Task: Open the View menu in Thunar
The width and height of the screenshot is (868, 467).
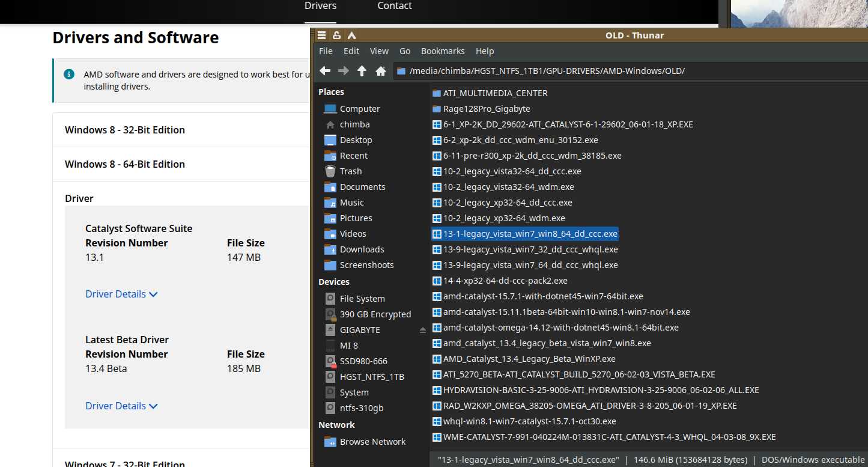Action: coord(379,51)
